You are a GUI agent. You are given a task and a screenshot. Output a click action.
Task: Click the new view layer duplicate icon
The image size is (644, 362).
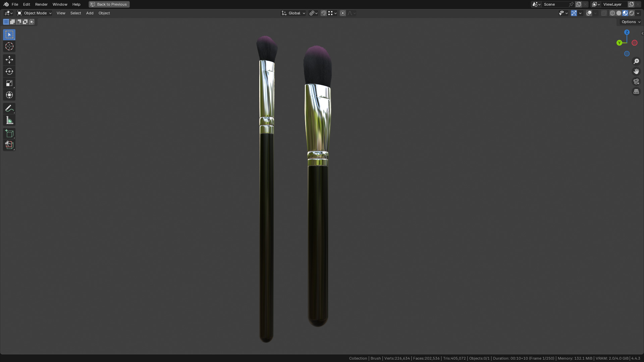pyautogui.click(x=631, y=4)
